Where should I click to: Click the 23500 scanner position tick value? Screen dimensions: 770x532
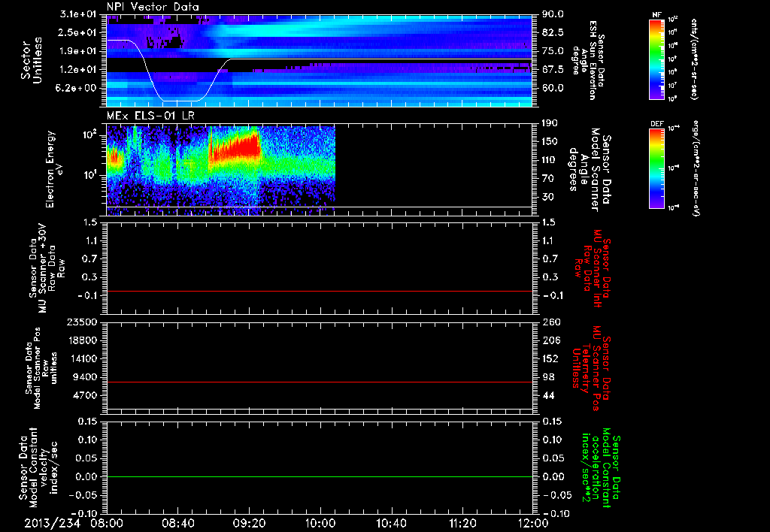coord(82,322)
